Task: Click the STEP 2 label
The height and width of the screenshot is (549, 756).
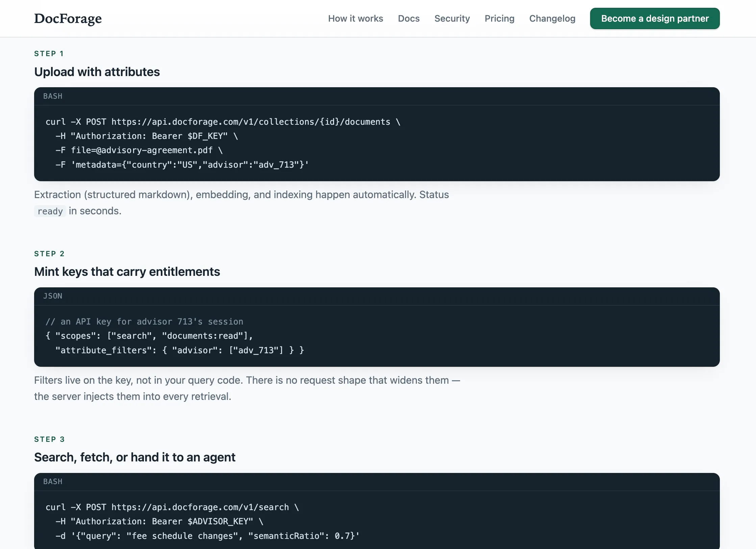Action: [49, 254]
